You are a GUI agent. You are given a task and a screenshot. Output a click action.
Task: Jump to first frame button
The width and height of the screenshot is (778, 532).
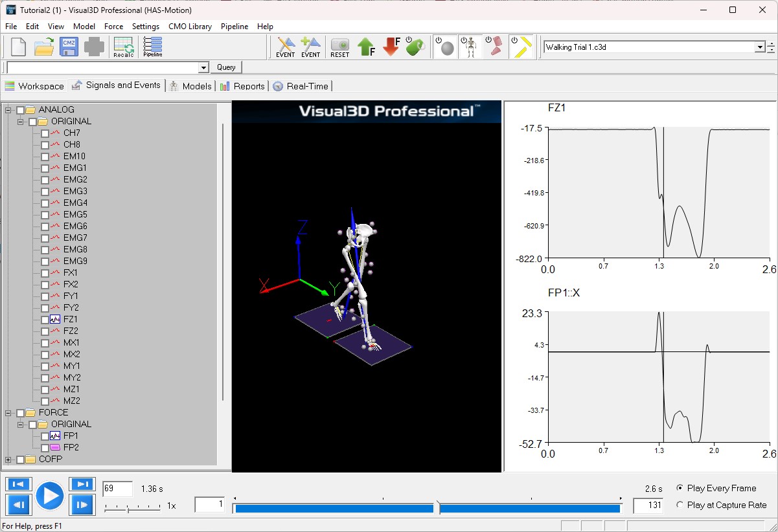click(x=19, y=484)
